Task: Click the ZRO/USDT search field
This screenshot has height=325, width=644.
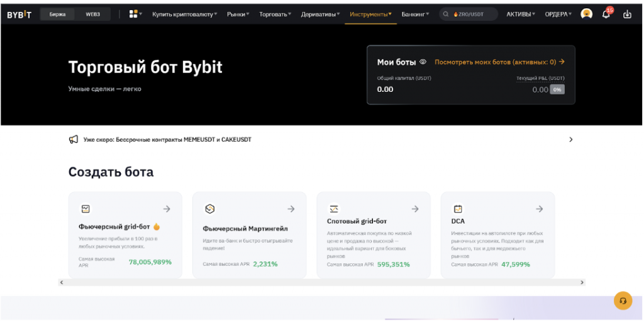Action: pyautogui.click(x=469, y=14)
